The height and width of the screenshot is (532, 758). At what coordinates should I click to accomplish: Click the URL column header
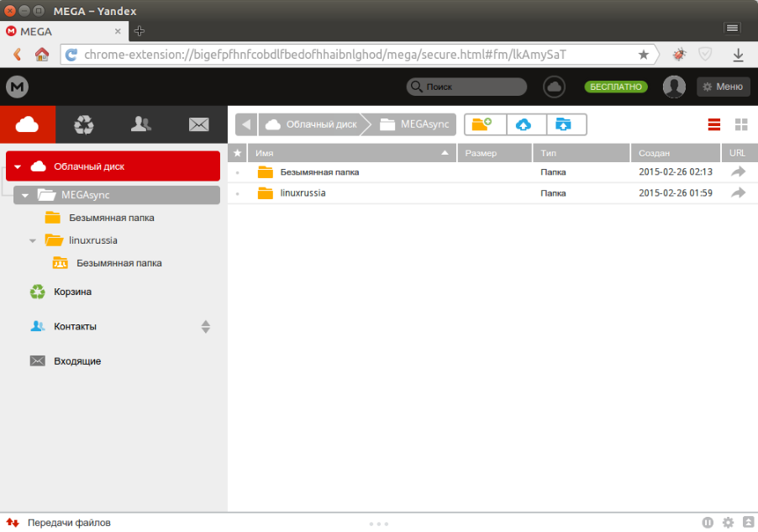(740, 153)
